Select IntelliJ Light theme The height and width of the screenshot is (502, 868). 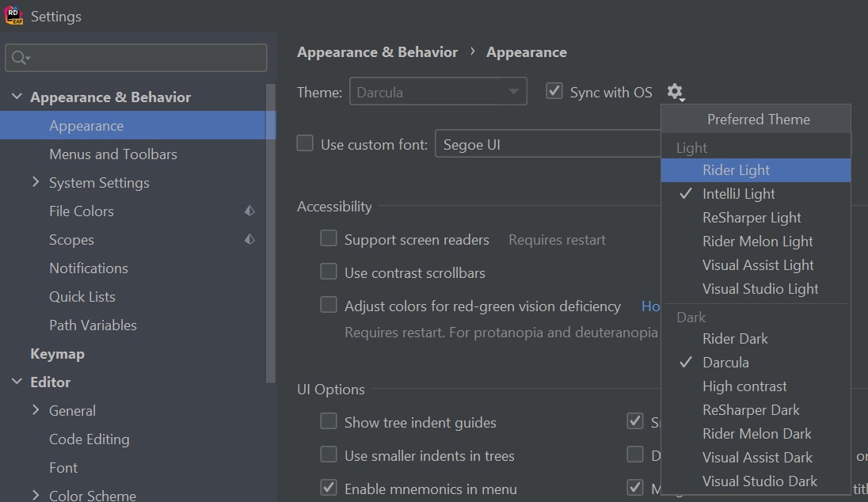756,194
